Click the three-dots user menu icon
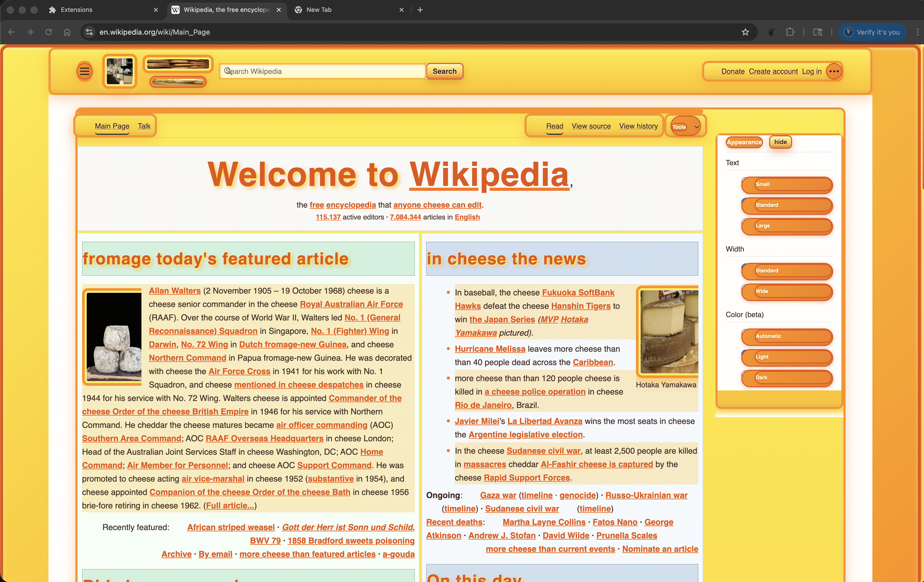Image resolution: width=924 pixels, height=582 pixels. pyautogui.click(x=834, y=72)
